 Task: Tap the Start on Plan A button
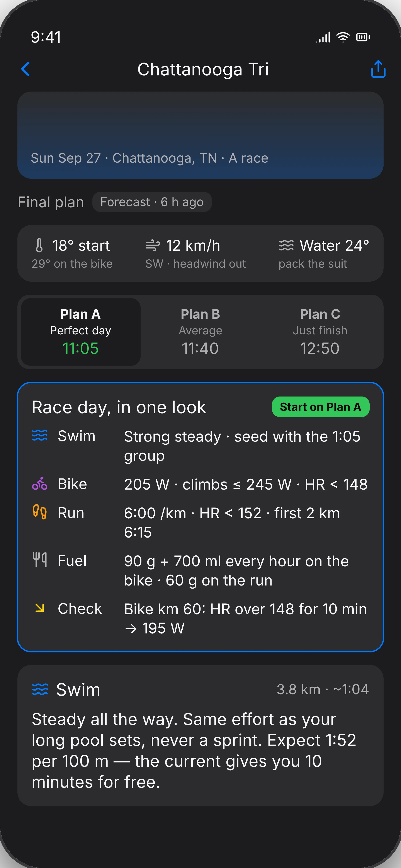coord(320,407)
